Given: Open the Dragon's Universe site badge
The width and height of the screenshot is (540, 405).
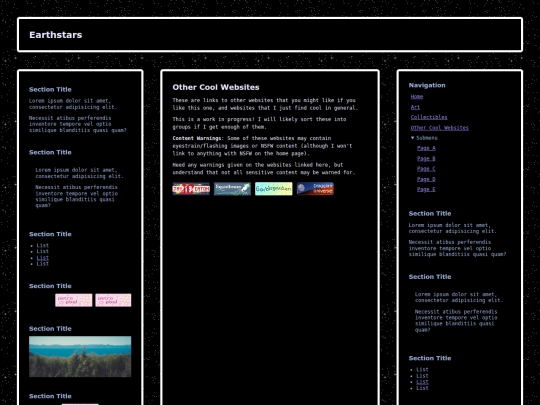Looking at the screenshot, I should (315, 189).
